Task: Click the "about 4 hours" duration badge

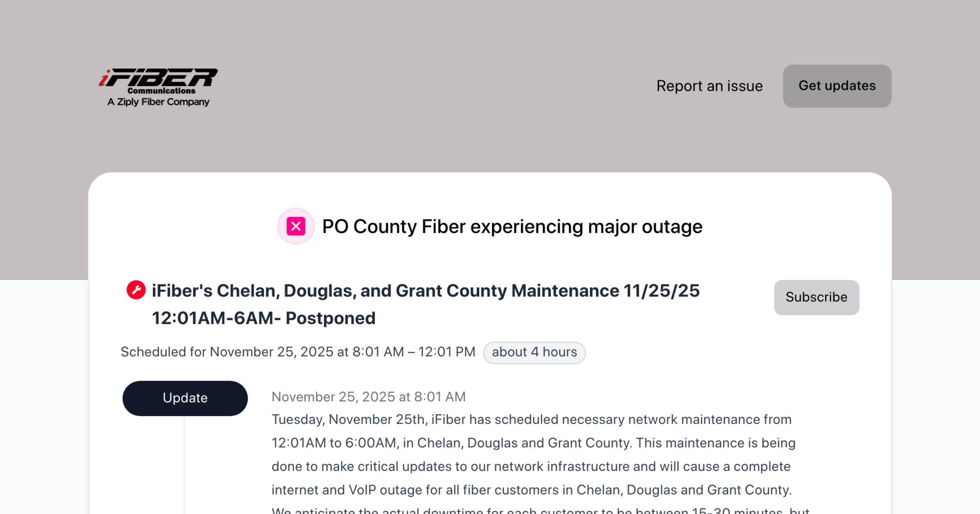Action: [534, 352]
